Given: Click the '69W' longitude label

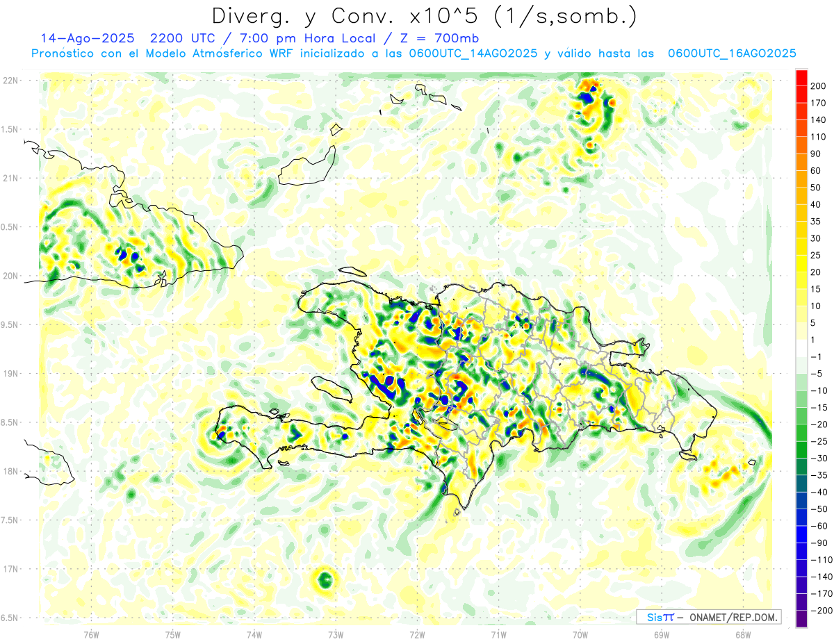Looking at the screenshot, I should coord(662,635).
